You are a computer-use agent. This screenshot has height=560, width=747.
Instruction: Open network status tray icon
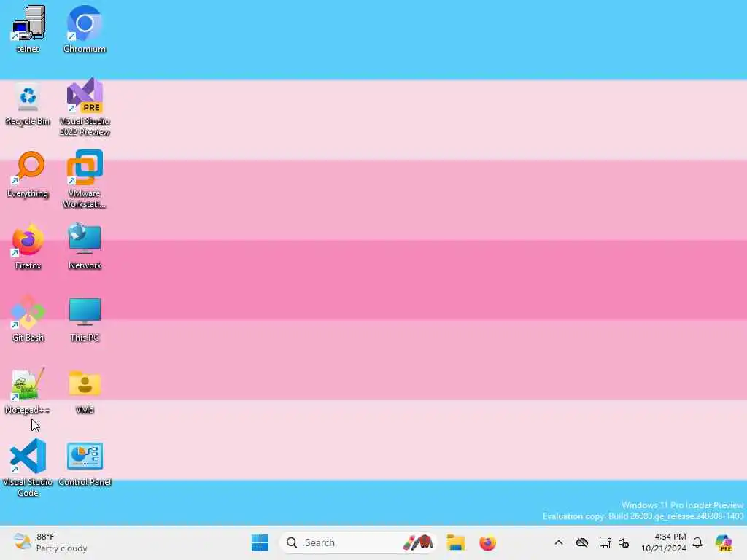tap(605, 542)
